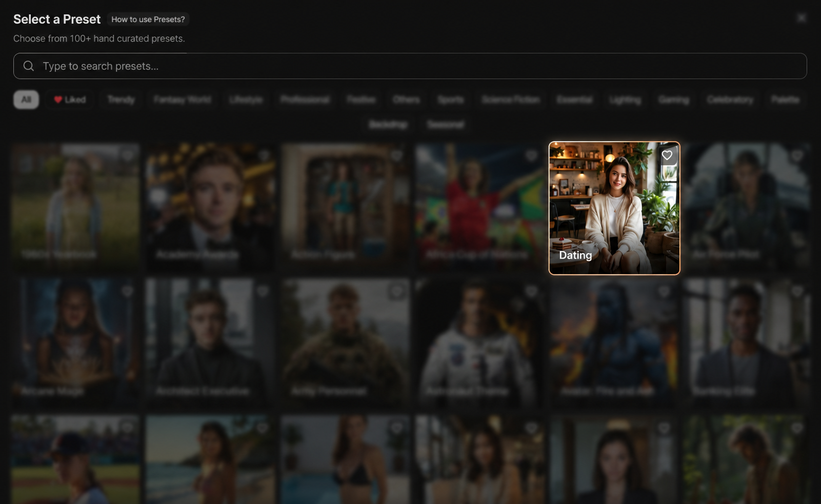Open the Gaming category
This screenshot has height=504, width=821.
pyautogui.click(x=674, y=99)
